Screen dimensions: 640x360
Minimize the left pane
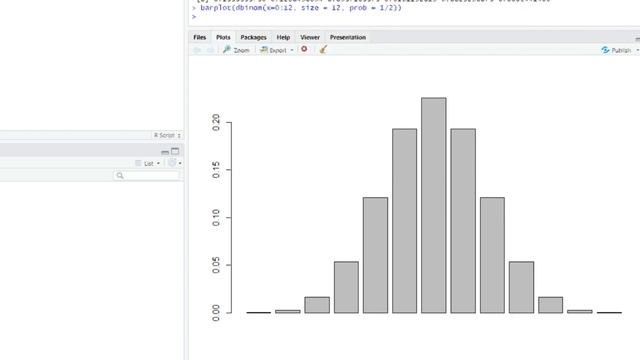(x=165, y=152)
